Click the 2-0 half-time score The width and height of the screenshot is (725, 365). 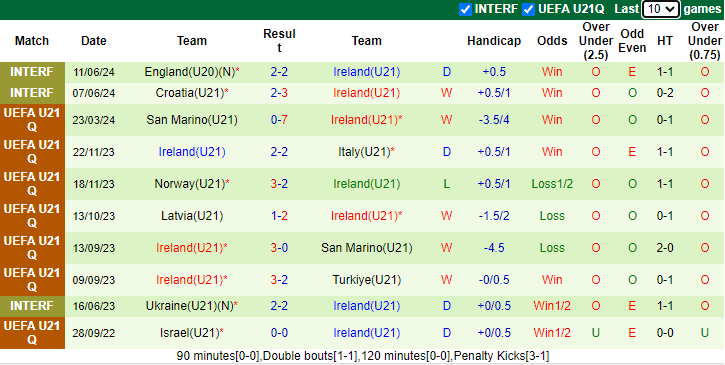coord(665,248)
